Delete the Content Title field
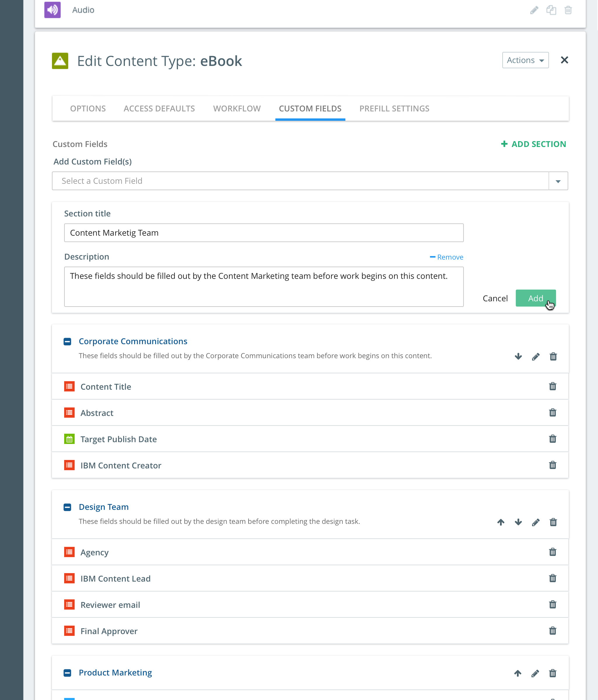 552,386
